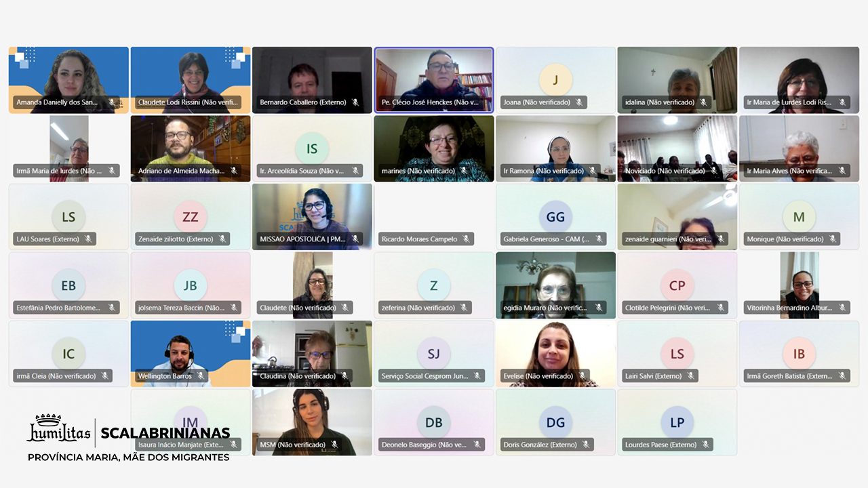Click Lairi Salvi's muted microphone icon
The width and height of the screenshot is (868, 488).
690,376
